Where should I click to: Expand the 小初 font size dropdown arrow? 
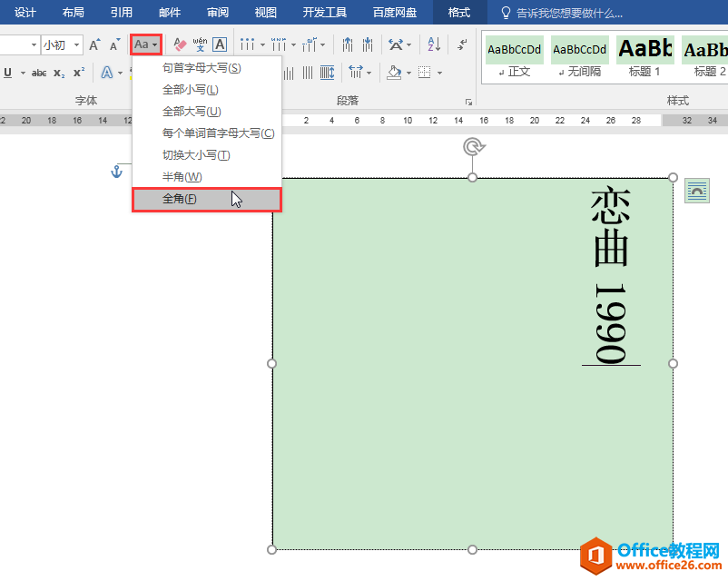pyautogui.click(x=76, y=45)
